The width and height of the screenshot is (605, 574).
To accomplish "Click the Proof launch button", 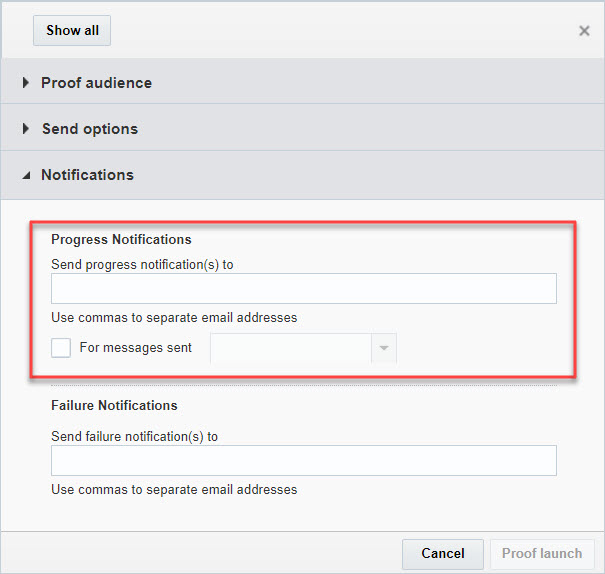I will (x=541, y=554).
